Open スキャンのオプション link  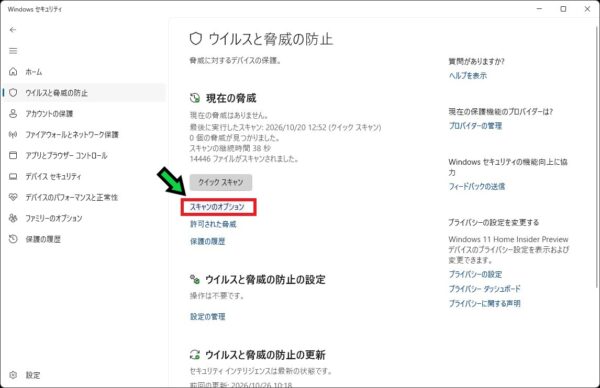(217, 207)
